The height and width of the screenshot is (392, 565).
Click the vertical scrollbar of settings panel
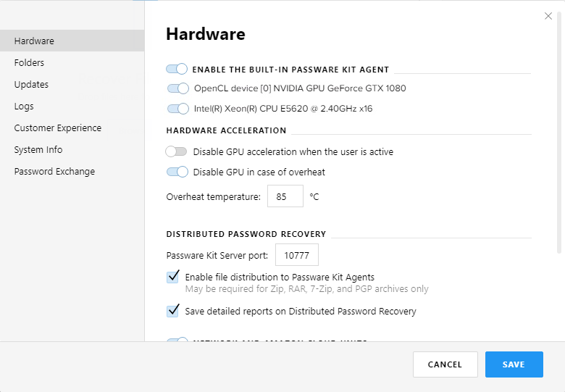coord(559,131)
